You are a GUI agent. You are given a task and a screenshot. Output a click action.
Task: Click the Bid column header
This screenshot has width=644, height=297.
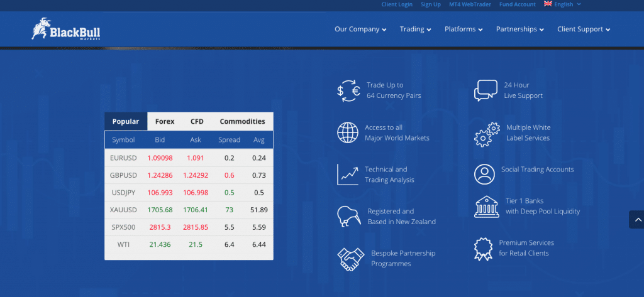(160, 139)
